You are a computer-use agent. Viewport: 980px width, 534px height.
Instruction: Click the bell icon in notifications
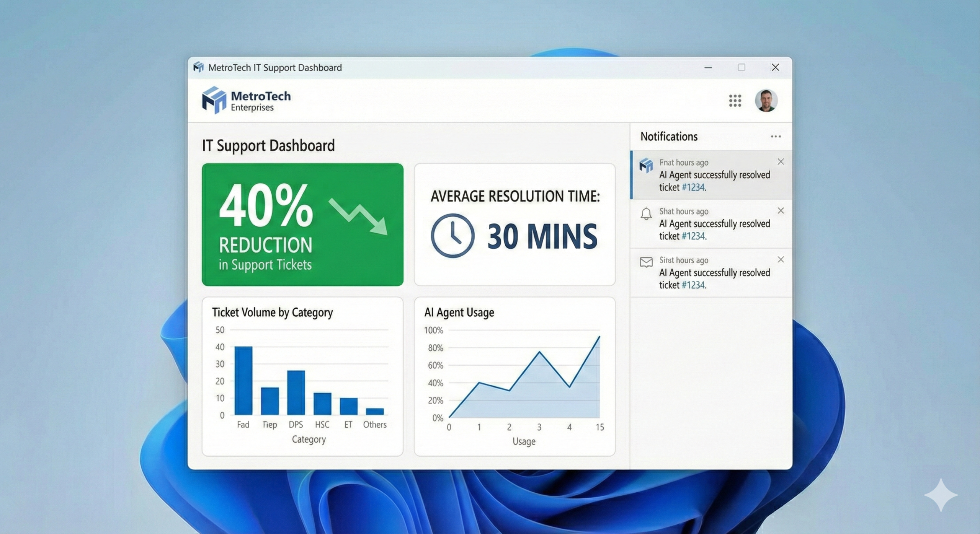tap(646, 213)
